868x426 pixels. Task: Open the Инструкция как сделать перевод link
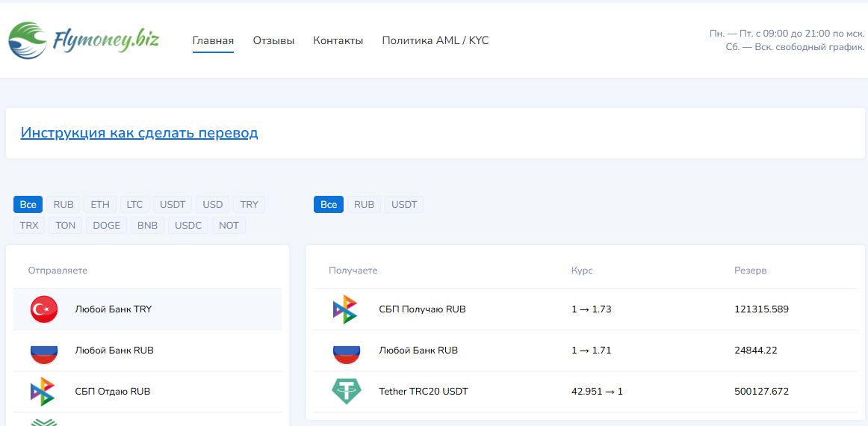click(x=139, y=133)
